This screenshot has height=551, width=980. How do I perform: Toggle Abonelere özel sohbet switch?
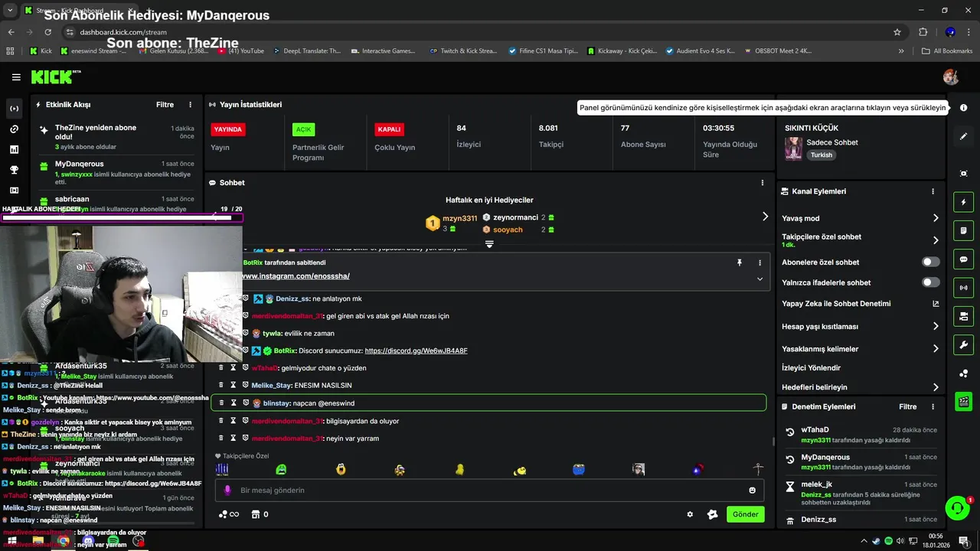[930, 262]
